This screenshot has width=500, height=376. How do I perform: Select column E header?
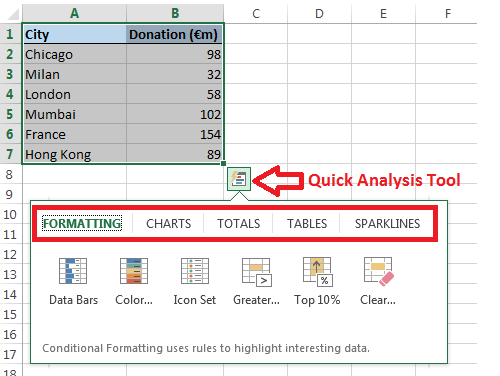[x=383, y=14]
